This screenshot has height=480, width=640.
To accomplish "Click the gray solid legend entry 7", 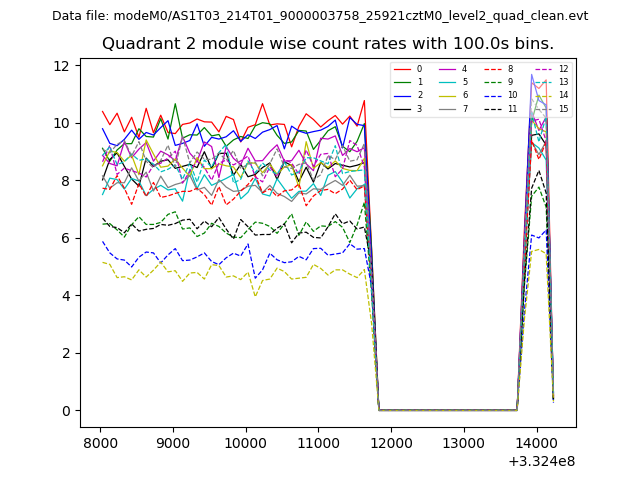I will click(450, 108).
